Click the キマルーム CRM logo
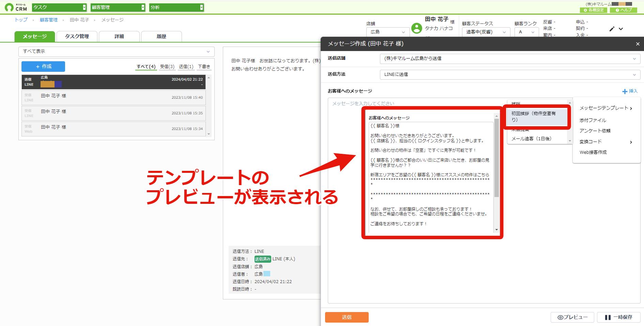Viewport: 644px width, 326px height. [16, 7]
